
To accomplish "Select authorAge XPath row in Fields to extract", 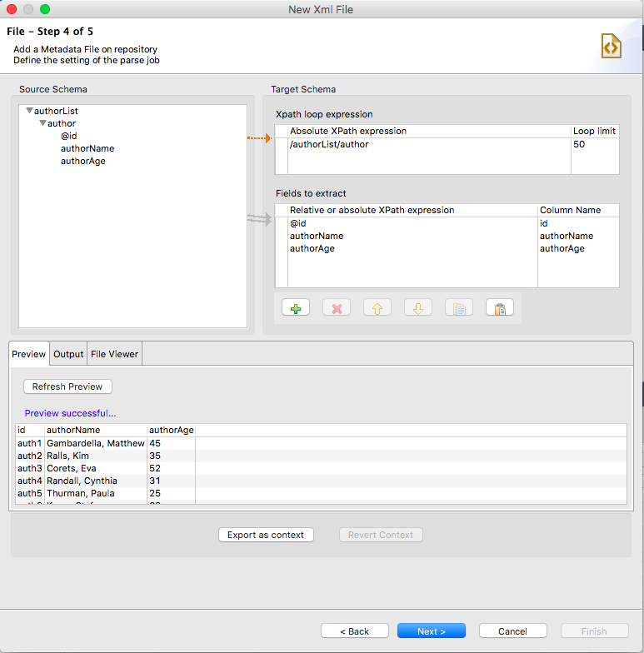I will click(x=412, y=248).
